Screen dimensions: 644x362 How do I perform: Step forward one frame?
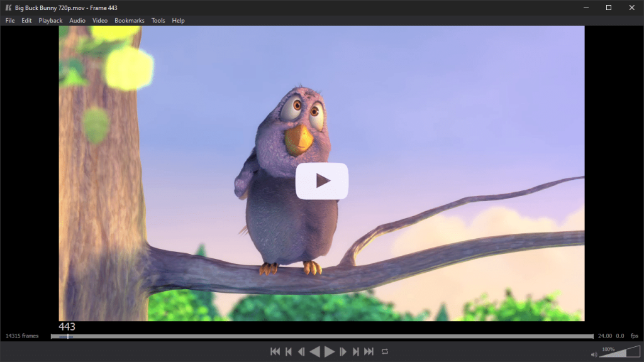coord(343,351)
